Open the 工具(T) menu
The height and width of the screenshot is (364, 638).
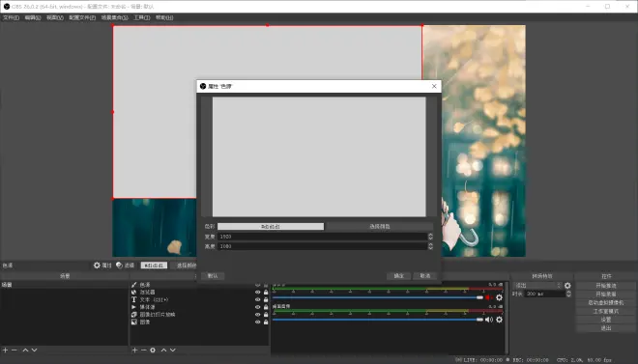[142, 17]
